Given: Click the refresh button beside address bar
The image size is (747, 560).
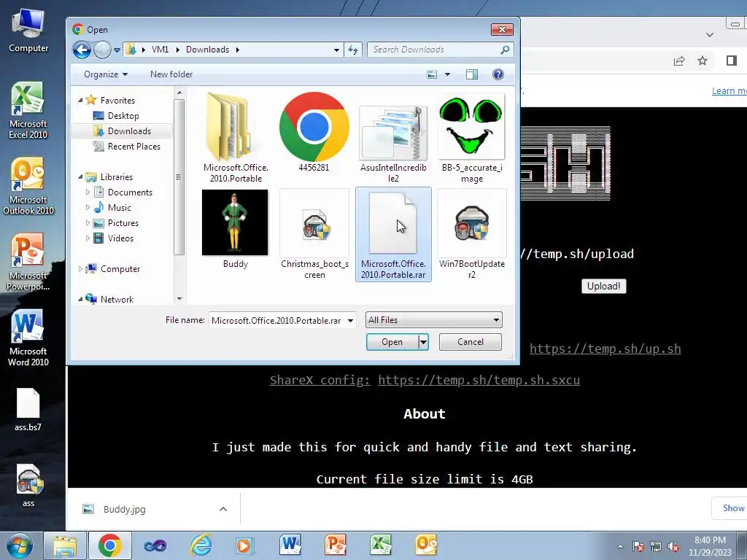Looking at the screenshot, I should point(353,50).
